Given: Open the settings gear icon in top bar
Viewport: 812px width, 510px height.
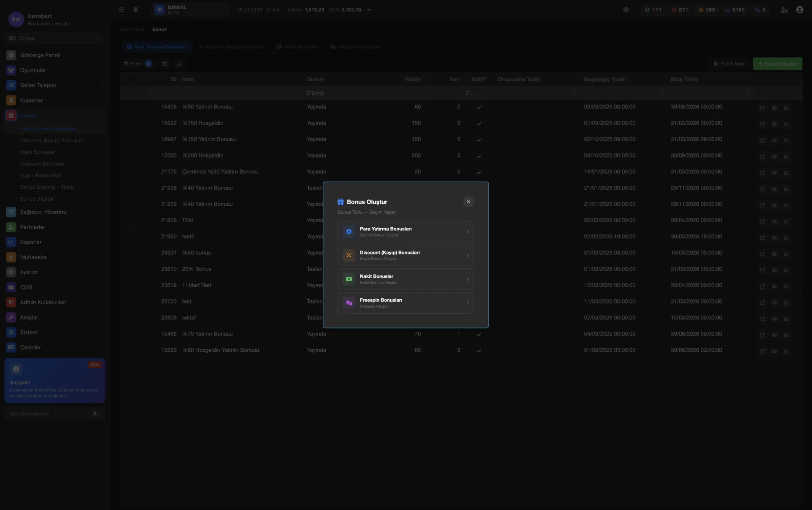Looking at the screenshot, I should 626,10.
